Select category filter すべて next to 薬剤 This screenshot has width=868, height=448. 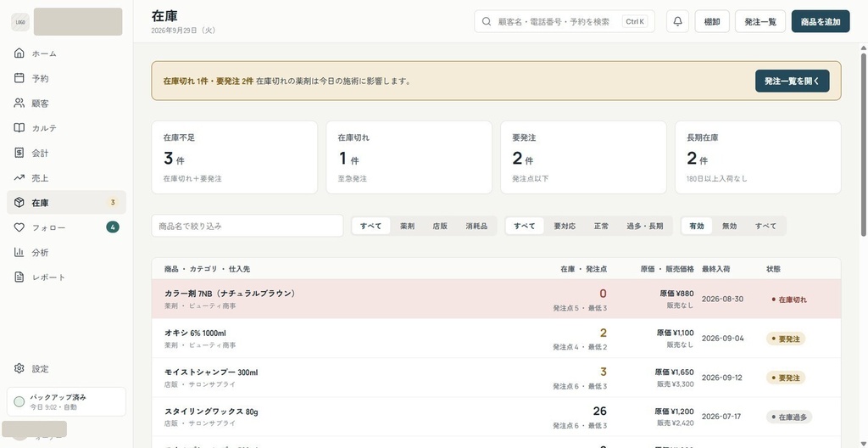pyautogui.click(x=371, y=226)
